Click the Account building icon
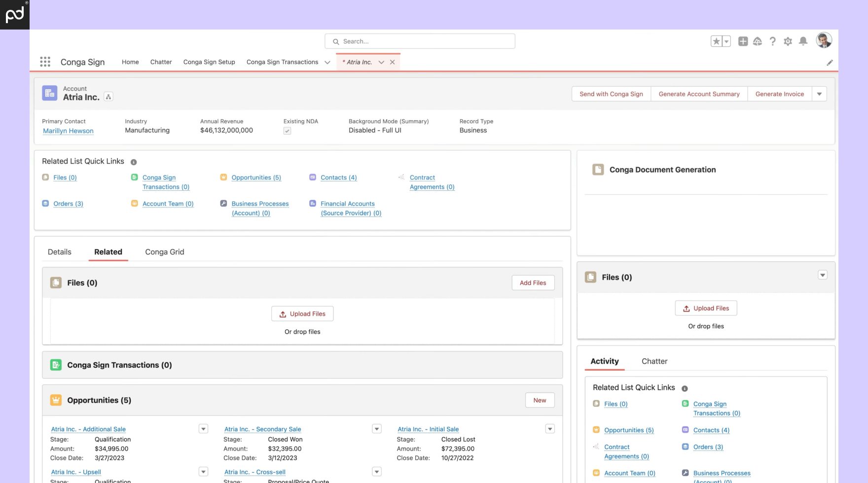The height and width of the screenshot is (483, 868). click(x=50, y=93)
